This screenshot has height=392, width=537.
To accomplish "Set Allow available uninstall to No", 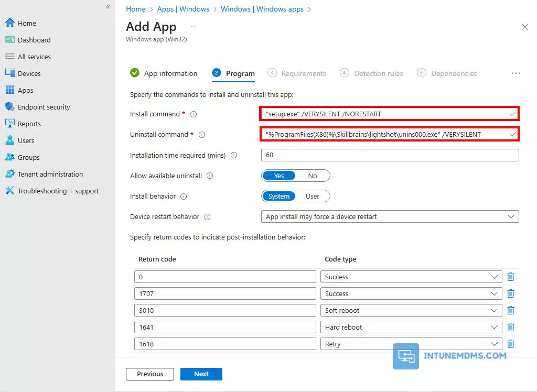I will [x=313, y=176].
